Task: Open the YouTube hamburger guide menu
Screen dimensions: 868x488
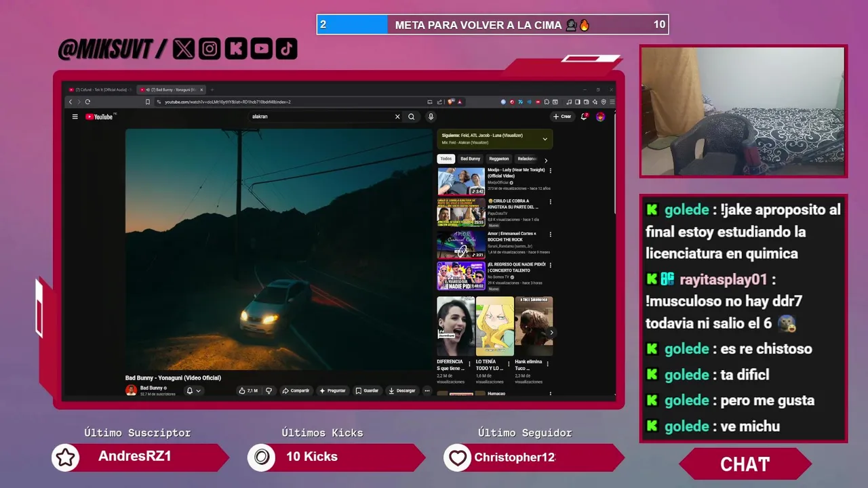Action: pyautogui.click(x=75, y=117)
